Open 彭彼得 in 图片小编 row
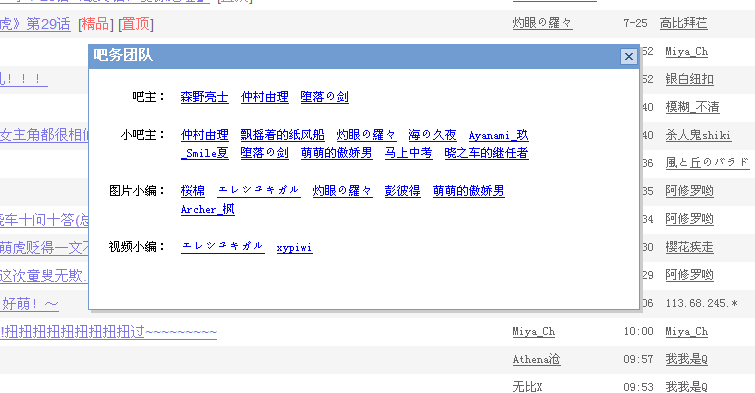The image size is (755, 393). 402,191
